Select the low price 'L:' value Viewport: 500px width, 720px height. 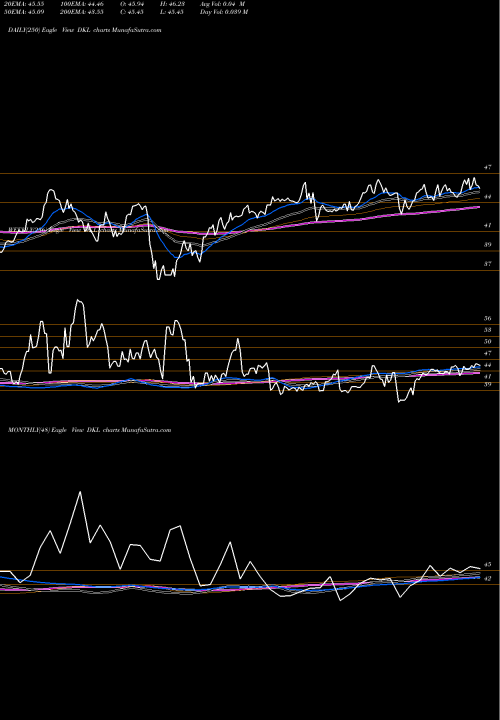[x=174, y=12]
